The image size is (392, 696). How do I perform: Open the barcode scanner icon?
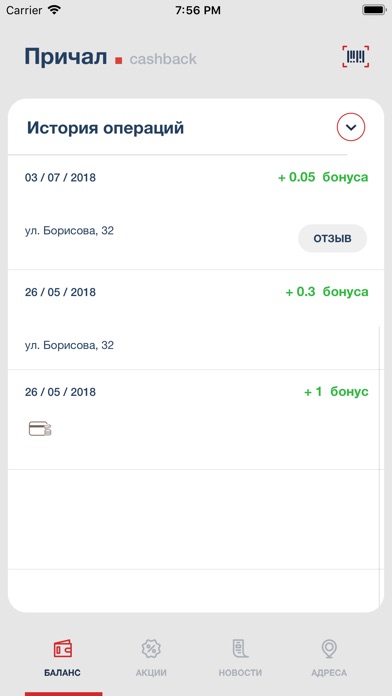coord(355,57)
